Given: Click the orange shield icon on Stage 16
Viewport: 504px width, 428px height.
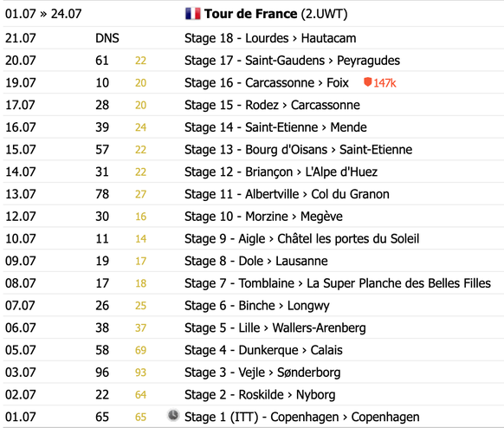Looking at the screenshot, I should click(x=367, y=82).
